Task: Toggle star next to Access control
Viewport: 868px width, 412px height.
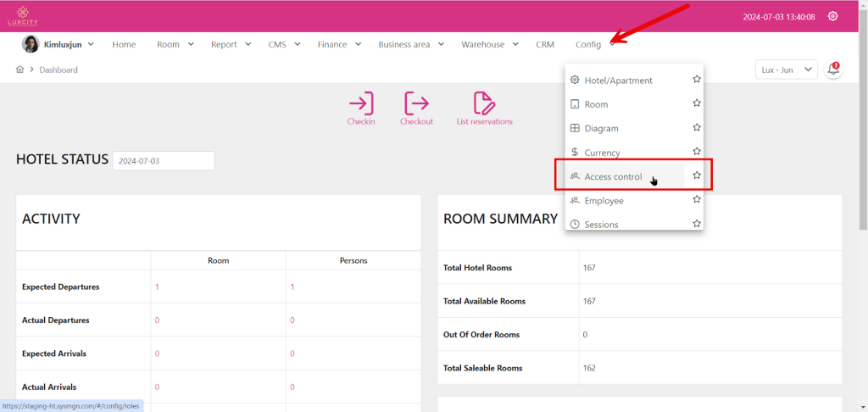Action: point(696,176)
